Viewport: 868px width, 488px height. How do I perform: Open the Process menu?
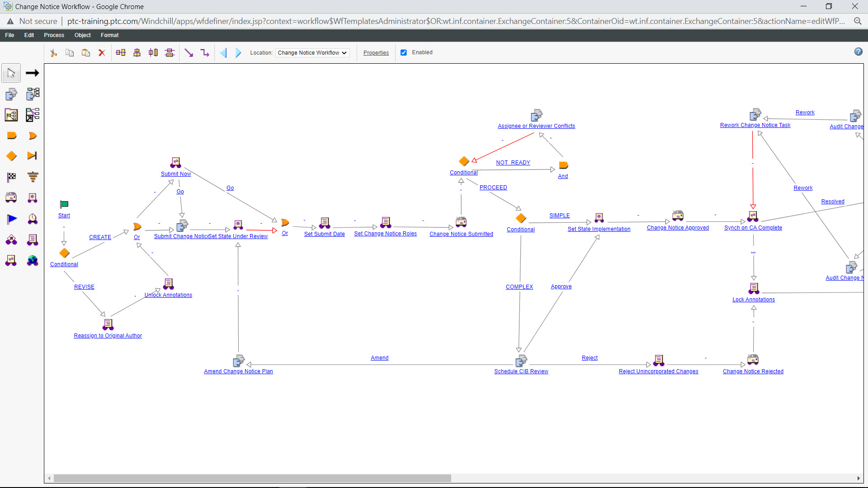tap(54, 35)
